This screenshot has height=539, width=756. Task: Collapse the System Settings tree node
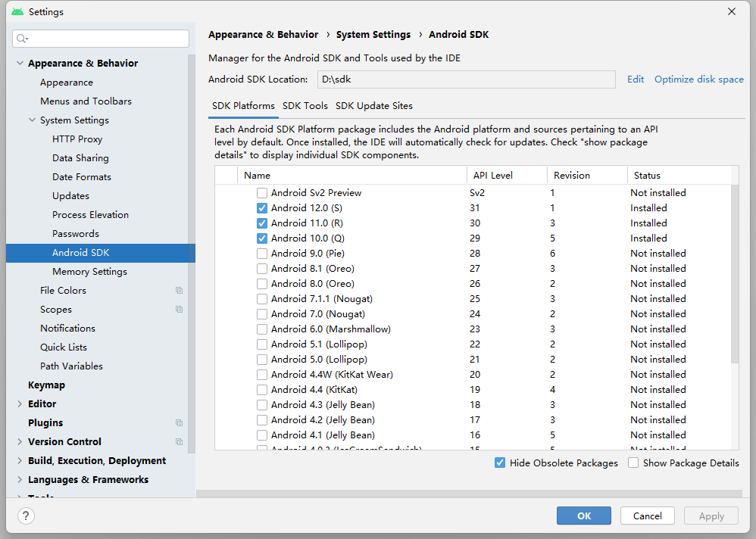point(32,120)
